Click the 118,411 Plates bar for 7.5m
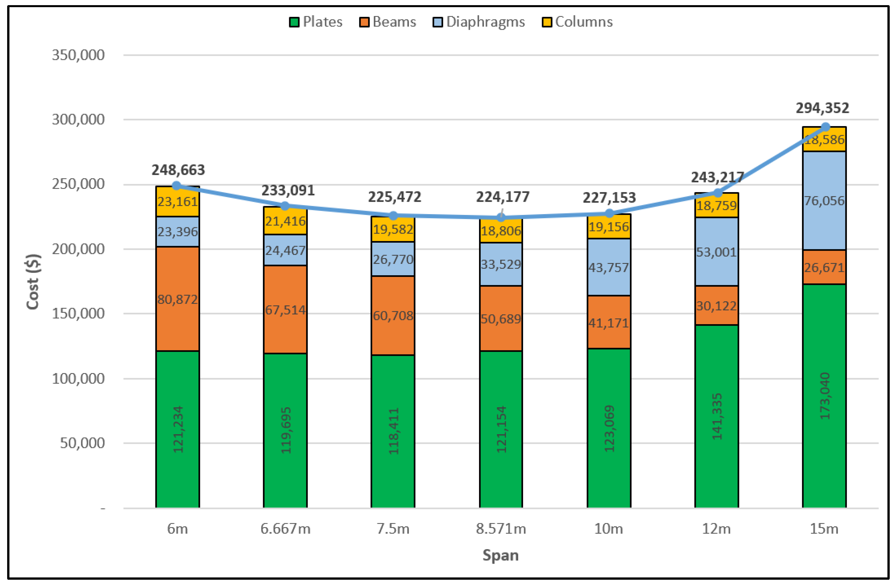 coord(393,431)
